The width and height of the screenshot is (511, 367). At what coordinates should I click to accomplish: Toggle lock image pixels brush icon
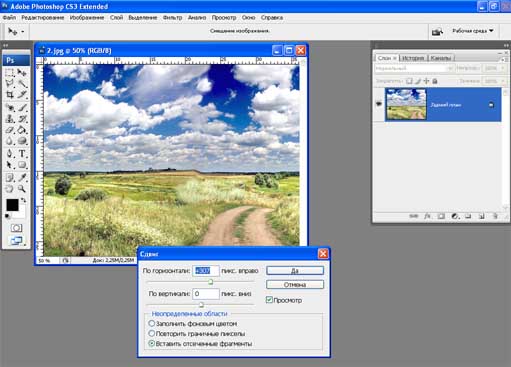[x=418, y=81]
